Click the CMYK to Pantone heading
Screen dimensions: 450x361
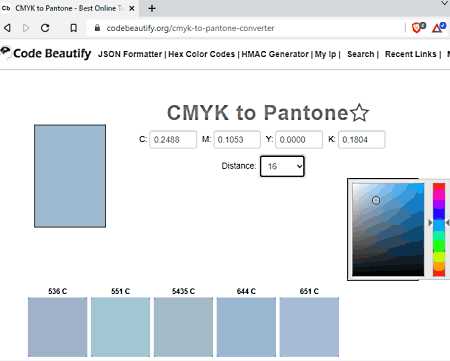tap(258, 113)
